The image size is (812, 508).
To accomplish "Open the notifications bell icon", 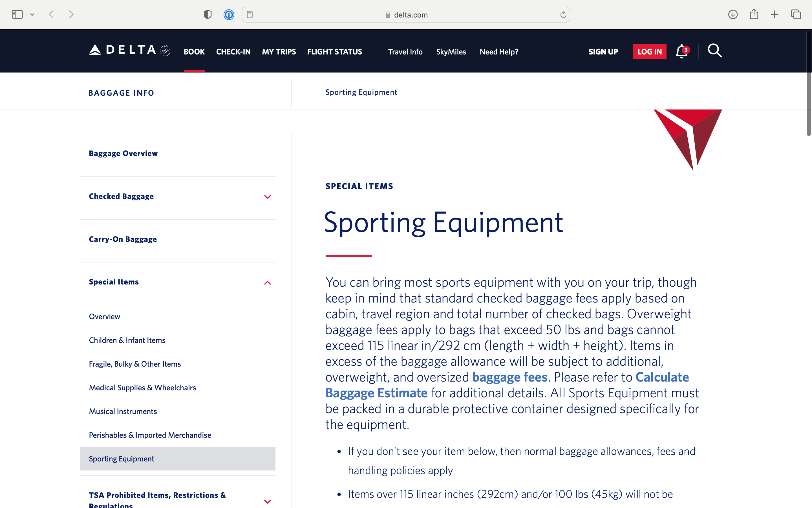I will 683,51.
